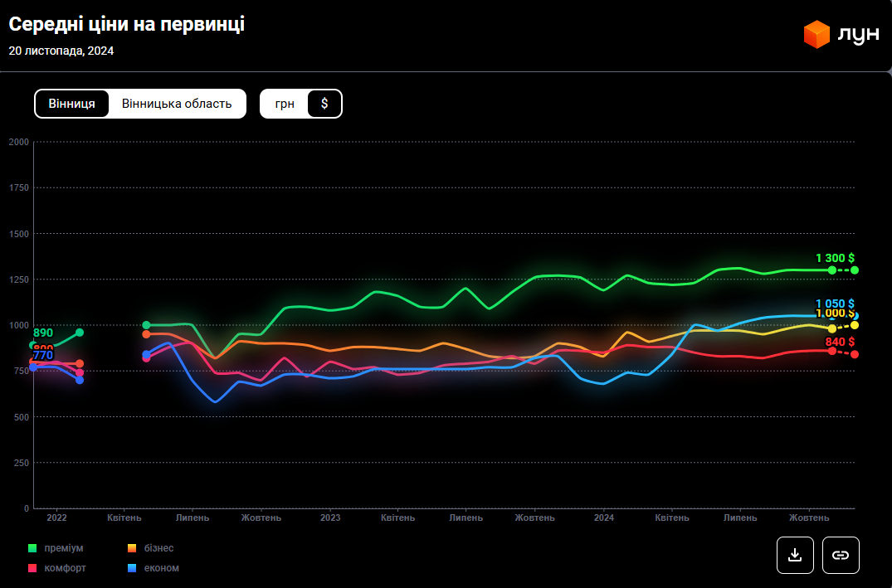Click the green 890 starting data point
This screenshot has height=588, width=892.
click(33, 345)
